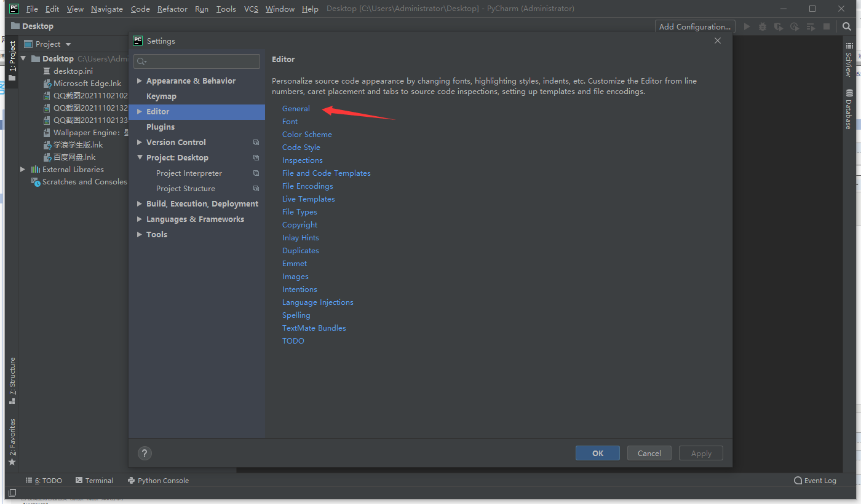Expand the Version Control settings node
Image resolution: width=861 pixels, height=504 pixels.
[140, 142]
